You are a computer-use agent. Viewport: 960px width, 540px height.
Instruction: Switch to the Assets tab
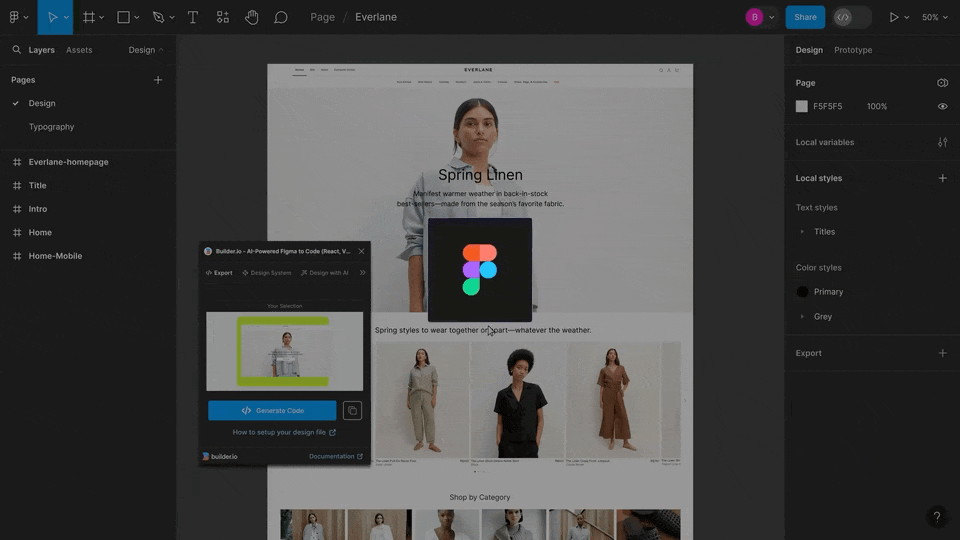(79, 50)
